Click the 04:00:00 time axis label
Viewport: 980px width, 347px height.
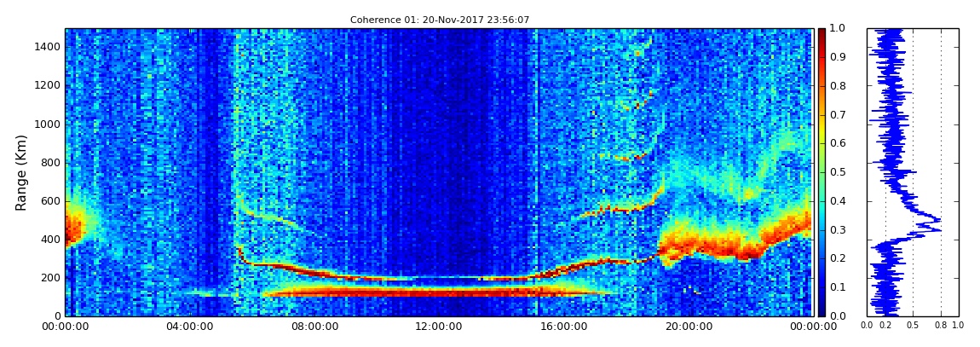click(188, 327)
